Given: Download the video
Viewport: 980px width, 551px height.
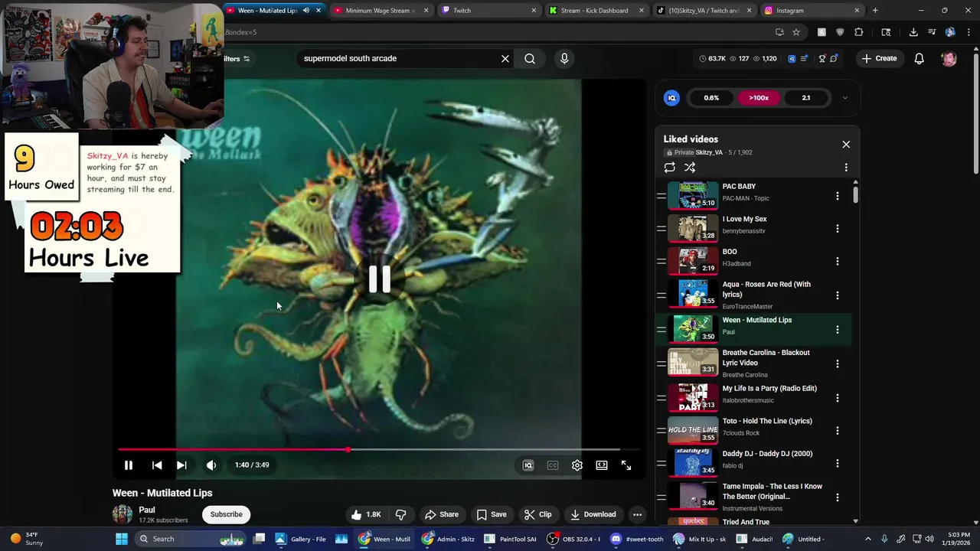Looking at the screenshot, I should (x=593, y=514).
